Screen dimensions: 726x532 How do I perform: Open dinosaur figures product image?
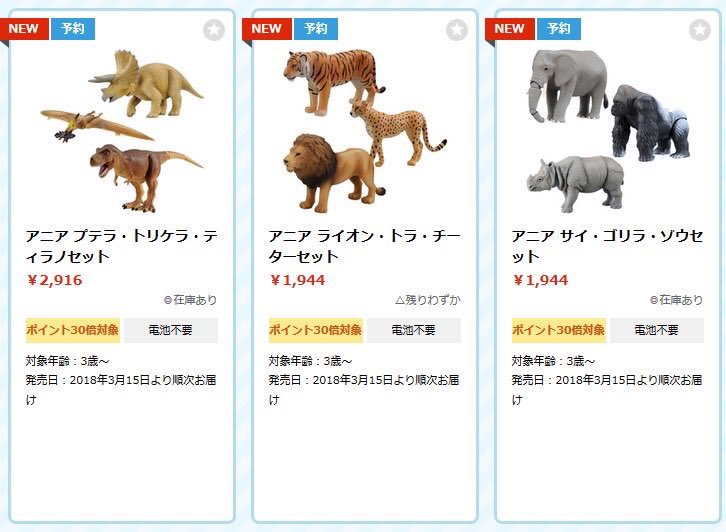(122, 131)
